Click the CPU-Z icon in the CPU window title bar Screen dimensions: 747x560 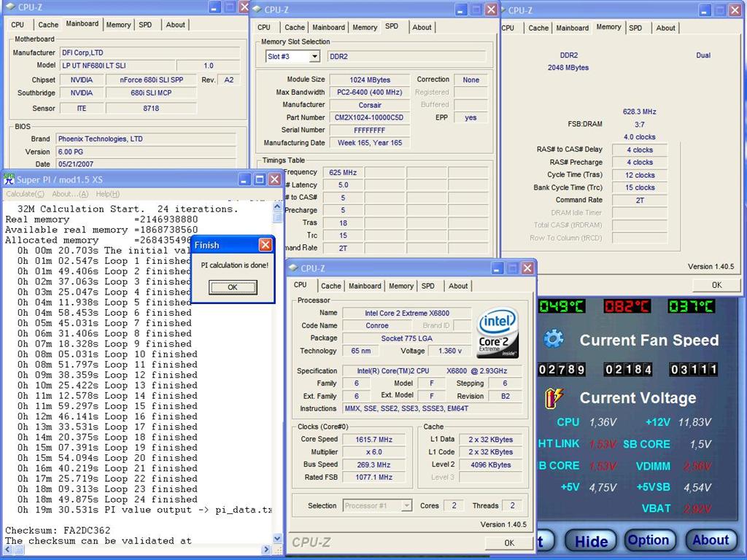click(293, 268)
